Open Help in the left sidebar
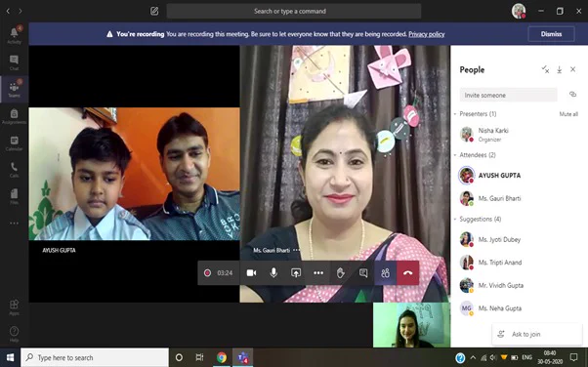The image size is (588, 367). pyautogui.click(x=15, y=334)
